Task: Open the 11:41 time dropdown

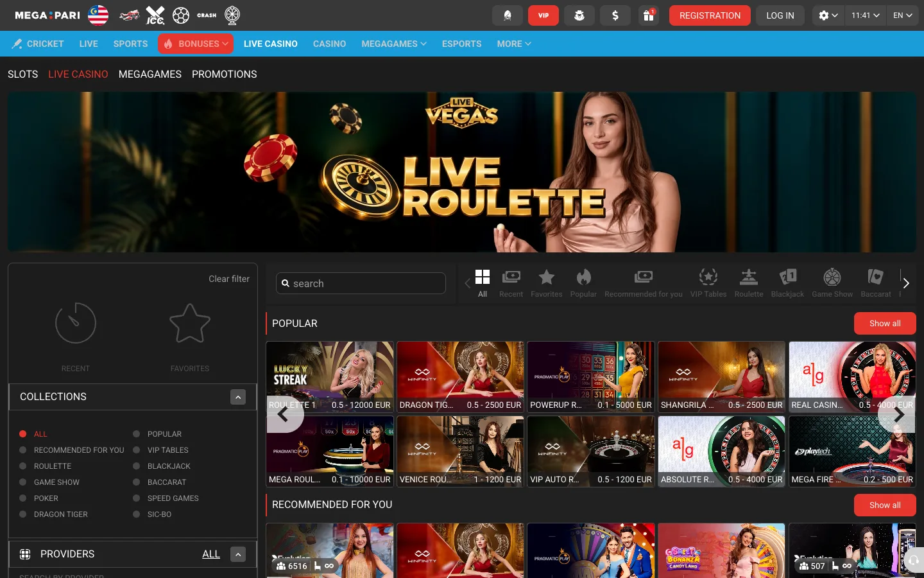Action: [866, 15]
